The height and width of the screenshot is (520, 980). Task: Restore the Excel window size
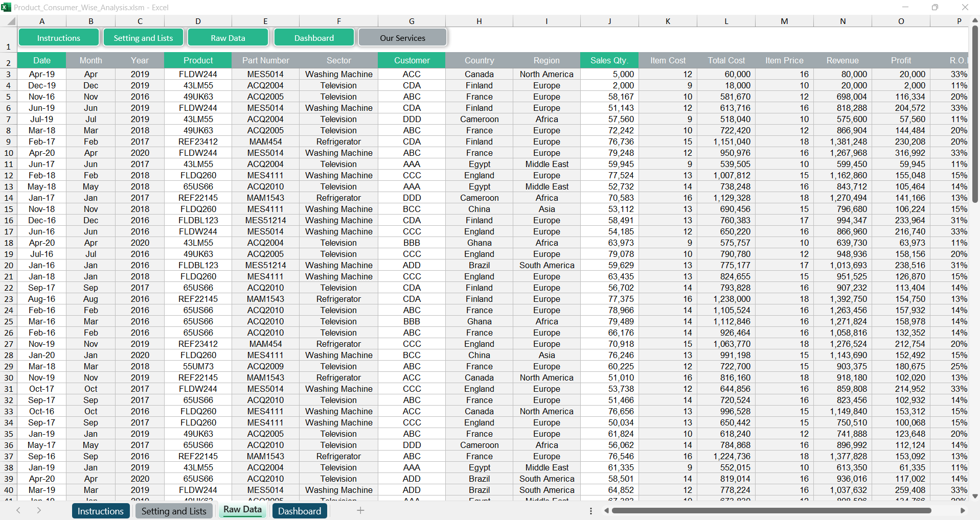coord(935,7)
